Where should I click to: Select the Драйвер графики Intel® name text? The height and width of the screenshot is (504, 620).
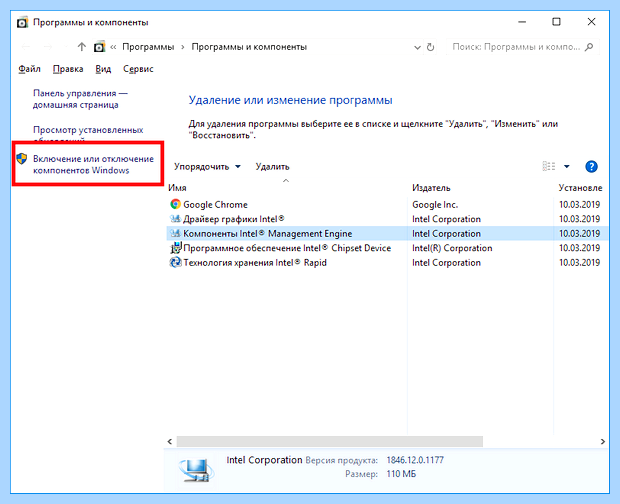point(234,219)
